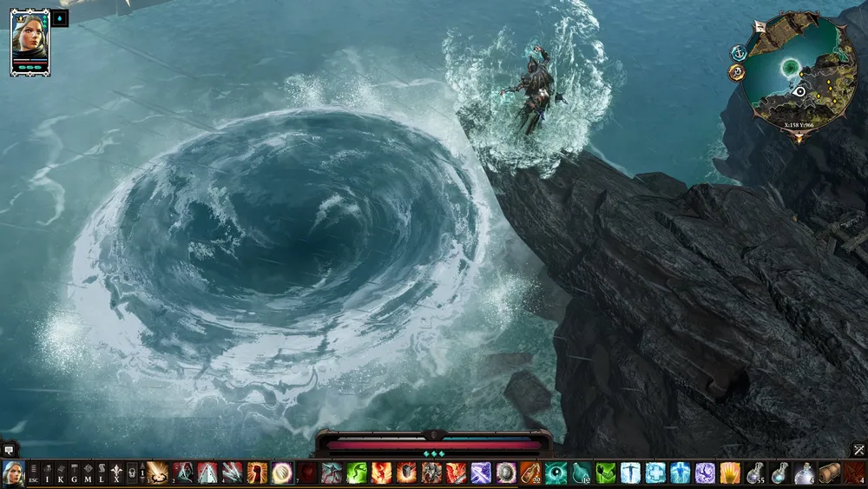Use the red raised fist skill
This screenshot has height=489, width=868.
[x=258, y=473]
